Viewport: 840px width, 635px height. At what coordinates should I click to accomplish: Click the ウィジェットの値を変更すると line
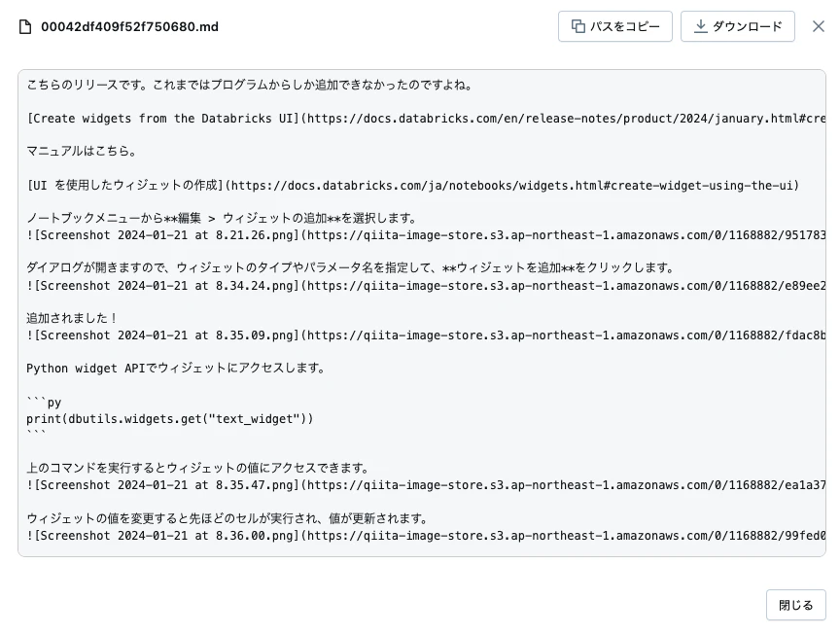pos(228,518)
